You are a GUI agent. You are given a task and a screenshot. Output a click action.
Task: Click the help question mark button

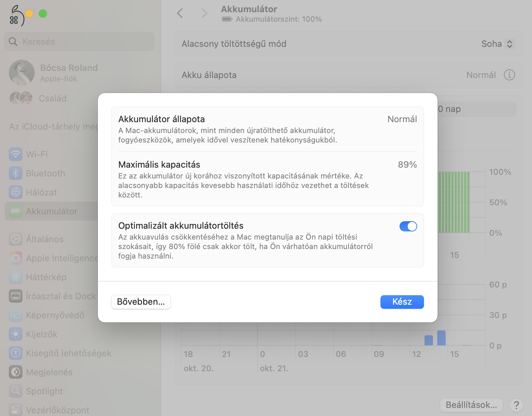516,405
